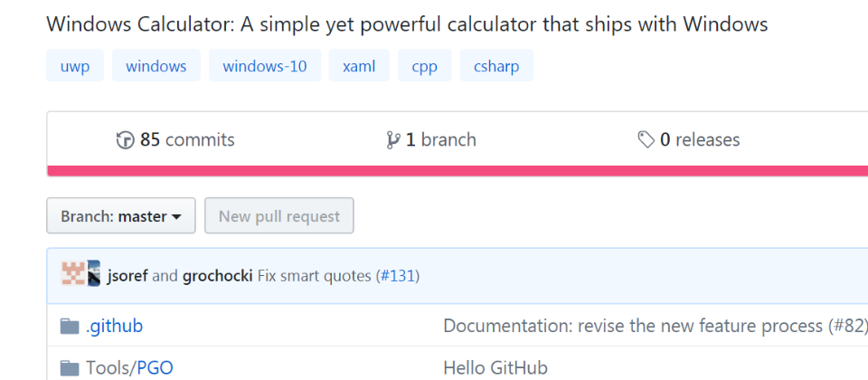Select the cpp topic tag
This screenshot has width=868, height=380.
coord(425,66)
